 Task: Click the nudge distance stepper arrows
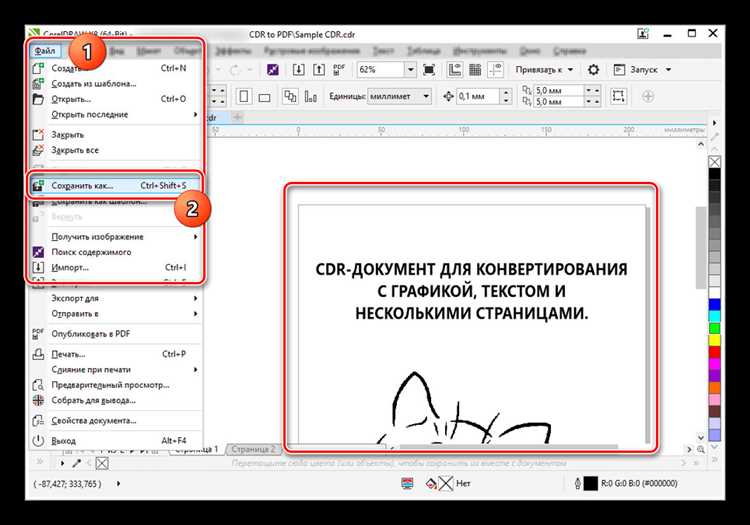tap(507, 97)
